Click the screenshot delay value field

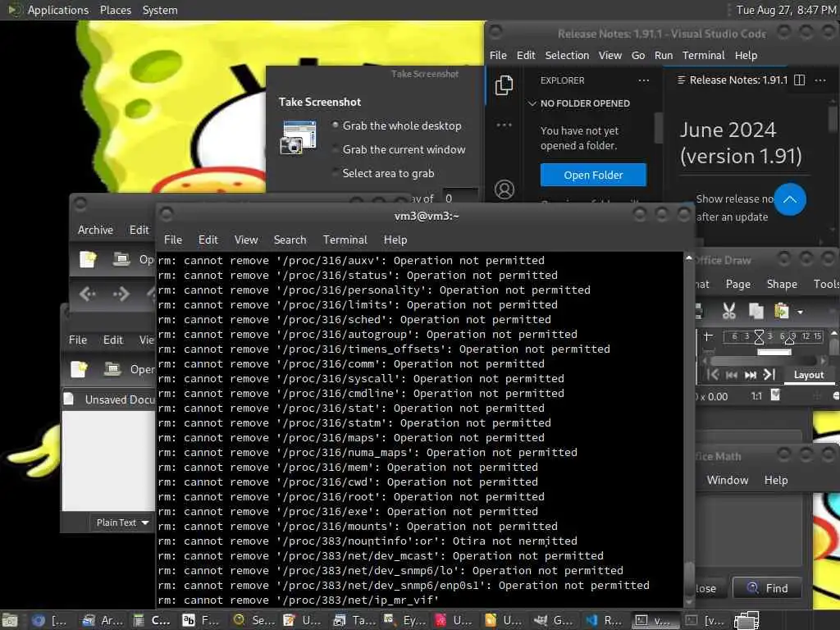pos(460,198)
